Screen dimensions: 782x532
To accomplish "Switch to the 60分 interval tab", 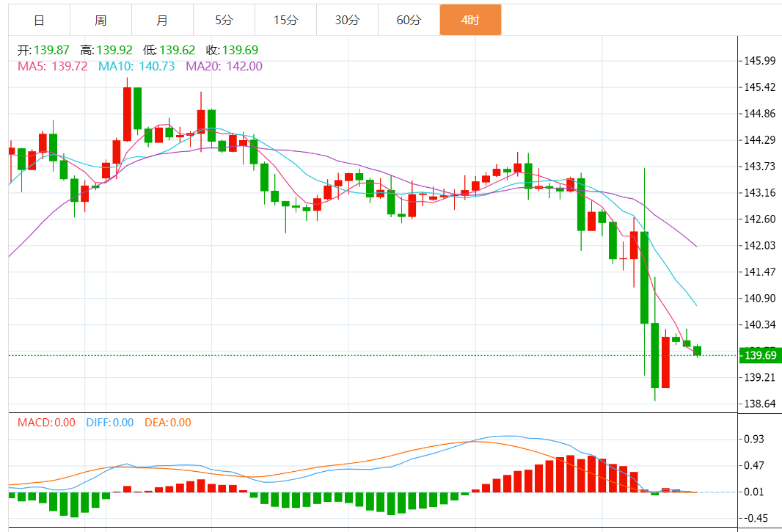I will click(409, 20).
